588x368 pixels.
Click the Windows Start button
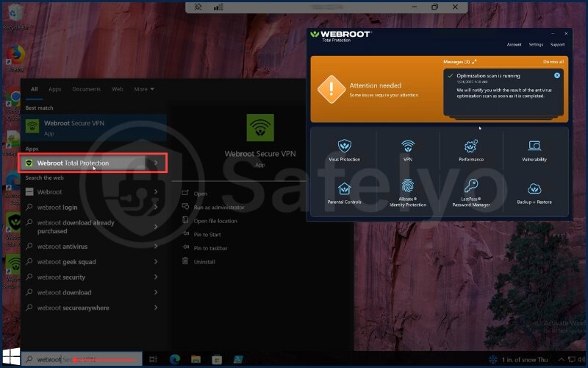(x=10, y=360)
